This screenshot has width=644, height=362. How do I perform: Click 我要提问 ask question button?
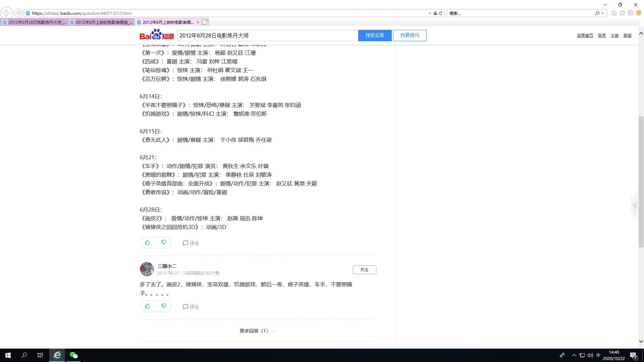pos(410,36)
